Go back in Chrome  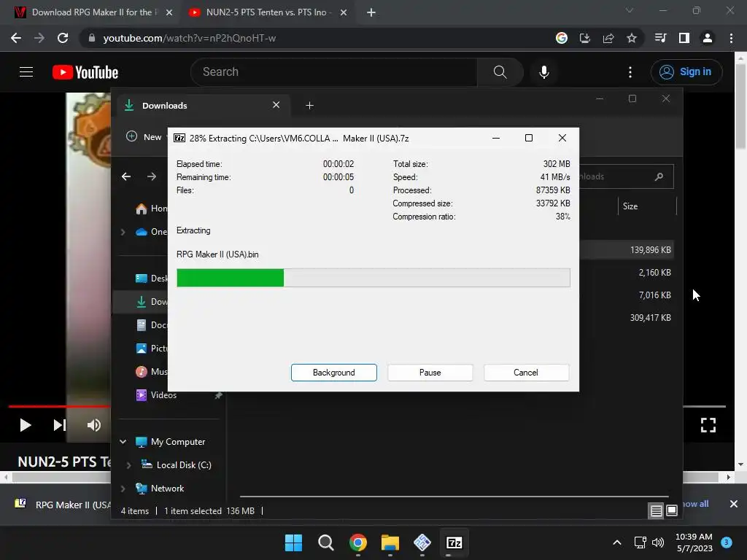[16, 38]
